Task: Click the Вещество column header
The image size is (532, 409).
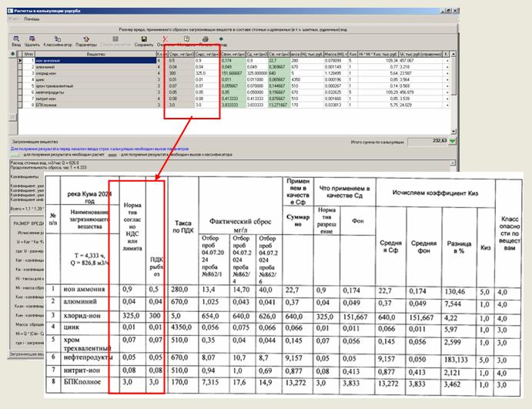Action: pos(95,54)
